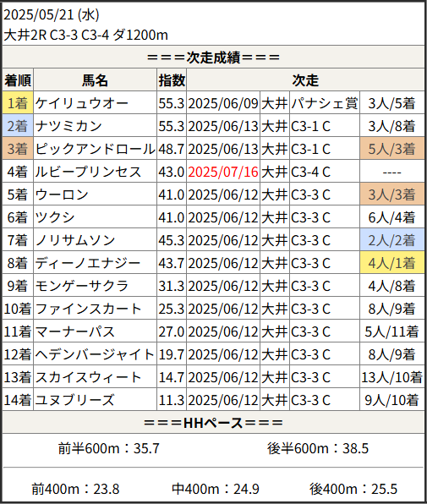Open horse ナツミカン entry
Screen dimensions: 427x504
[68, 126]
